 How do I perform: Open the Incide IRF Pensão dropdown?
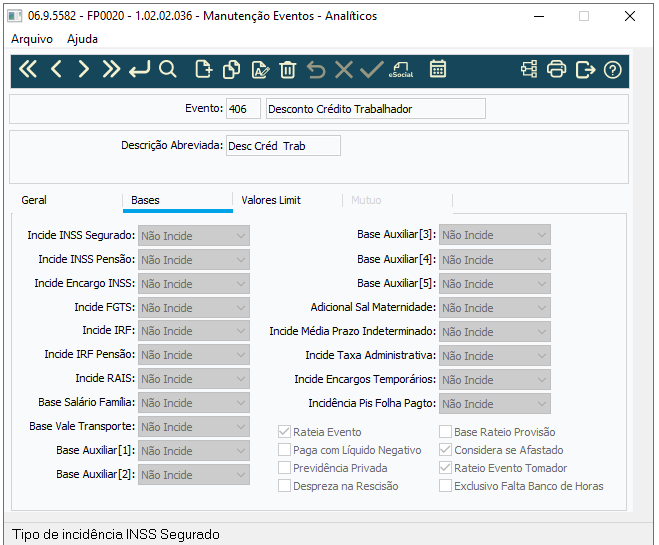click(194, 355)
